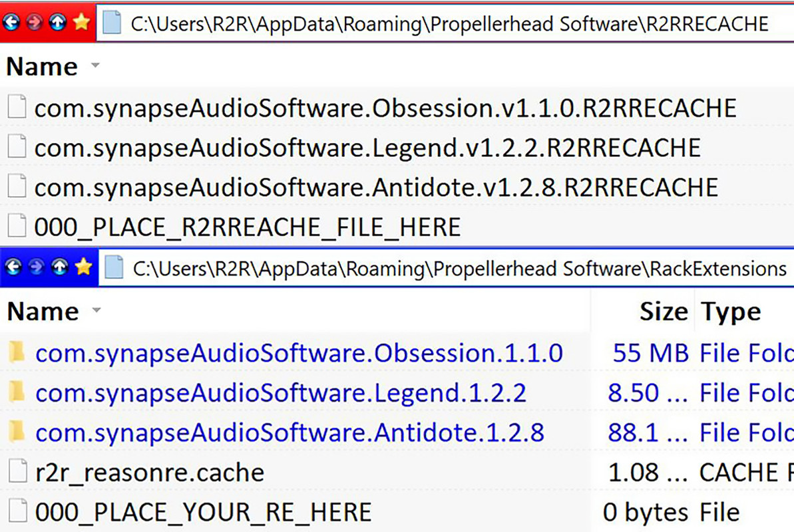Click Forward arrow in RackExtensions window
Screen dimensions: 794x532
tap(37, 267)
